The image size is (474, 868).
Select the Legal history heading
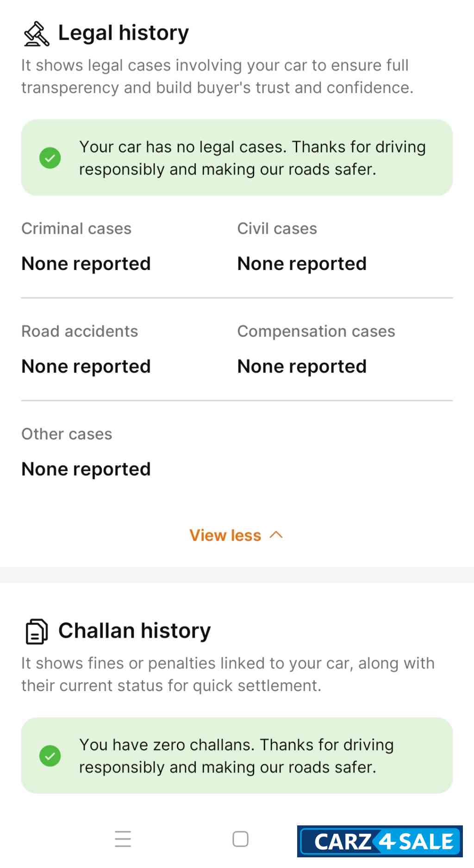tap(124, 33)
